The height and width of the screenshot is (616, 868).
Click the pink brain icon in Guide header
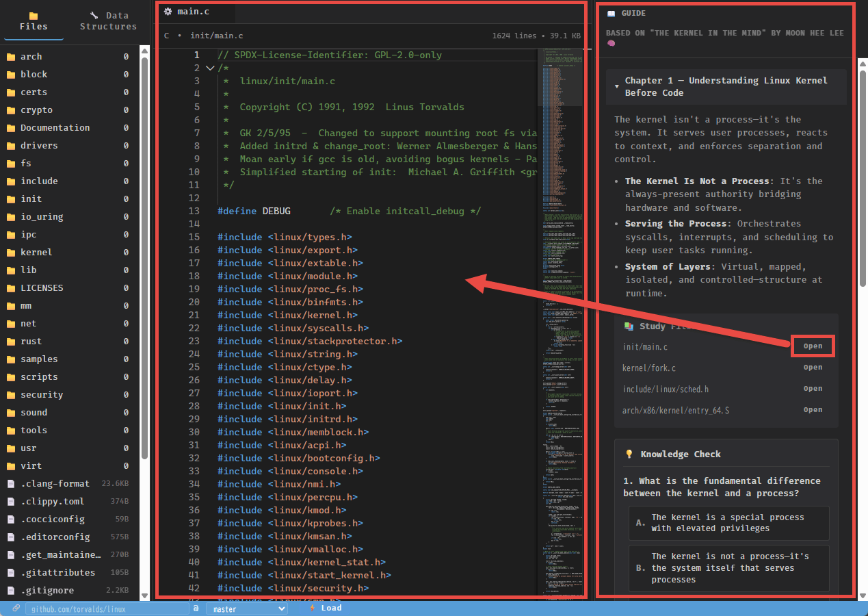pyautogui.click(x=612, y=44)
